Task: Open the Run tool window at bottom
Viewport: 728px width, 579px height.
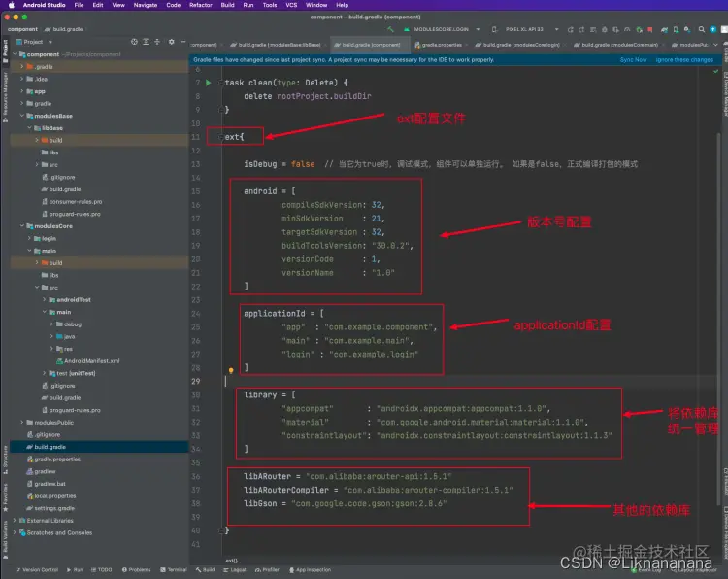Action: [x=75, y=569]
